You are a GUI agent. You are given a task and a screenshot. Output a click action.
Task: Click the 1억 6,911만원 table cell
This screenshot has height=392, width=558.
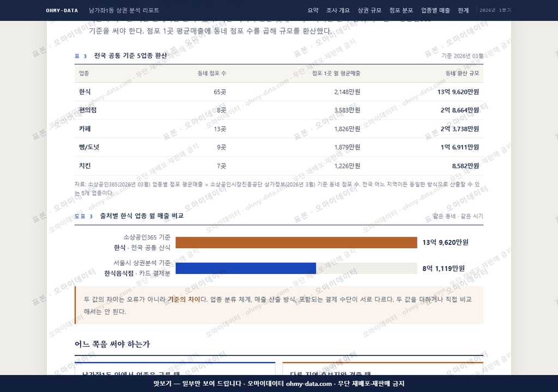[x=459, y=147]
